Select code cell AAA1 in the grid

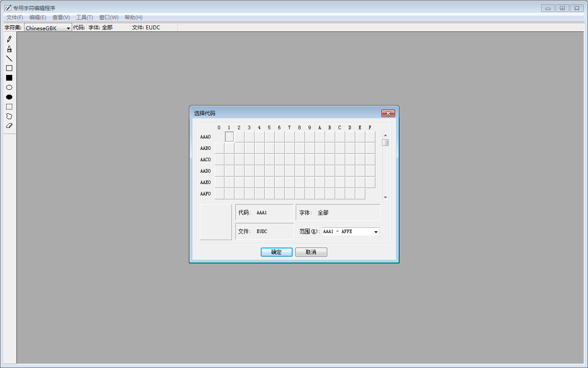click(x=229, y=137)
